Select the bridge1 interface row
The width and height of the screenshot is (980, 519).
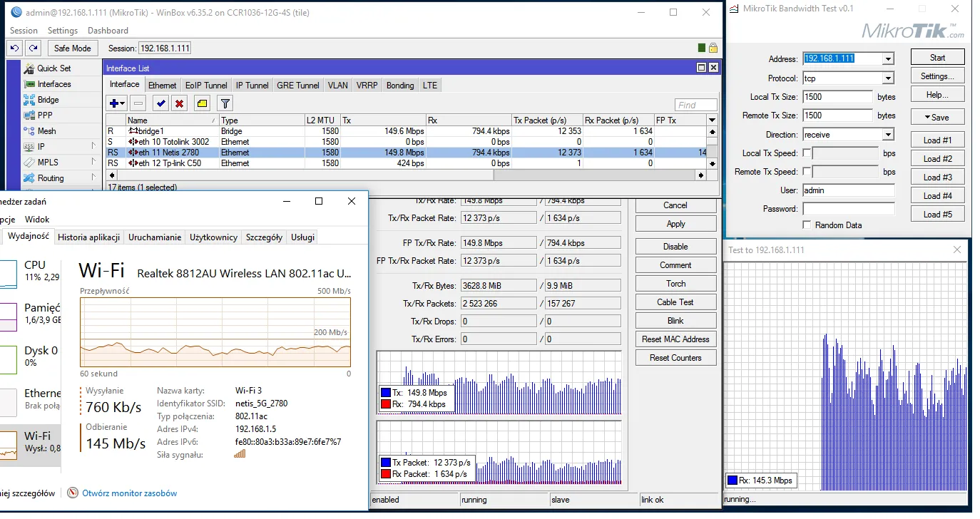(406, 131)
